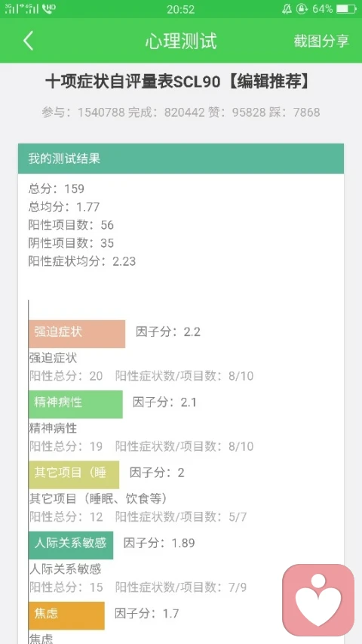Tap the muted bell icon in status bar
362x644 pixels.
pyautogui.click(x=287, y=8)
